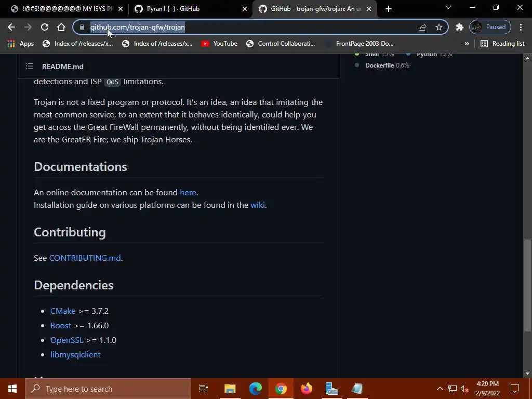Screen dimensions: 532x399
Task: Open the README table of contents icon
Action: click(x=30, y=66)
